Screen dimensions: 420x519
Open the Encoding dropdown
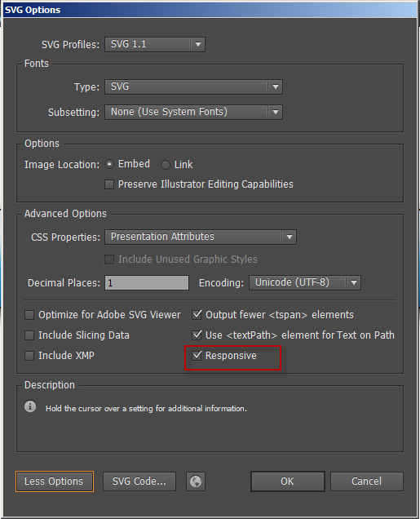304,282
